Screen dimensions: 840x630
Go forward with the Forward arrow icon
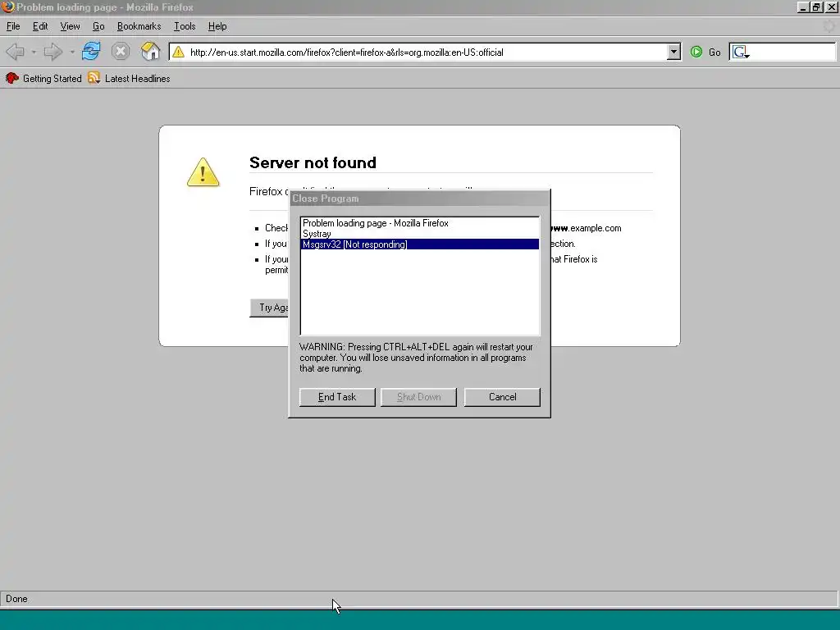click(x=53, y=52)
